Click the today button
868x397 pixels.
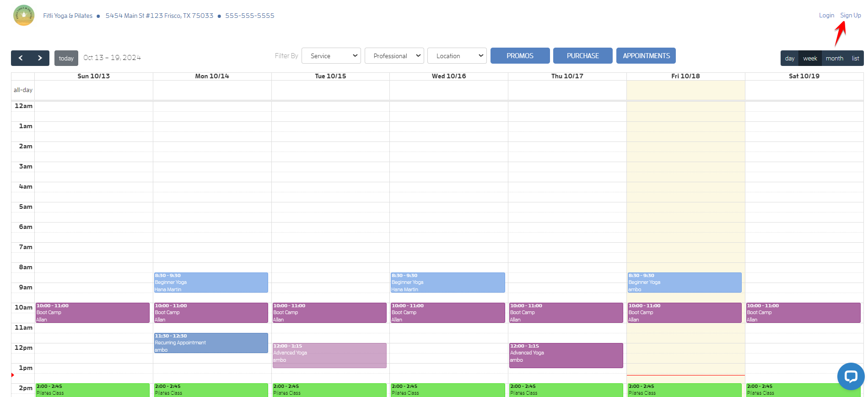pos(66,58)
